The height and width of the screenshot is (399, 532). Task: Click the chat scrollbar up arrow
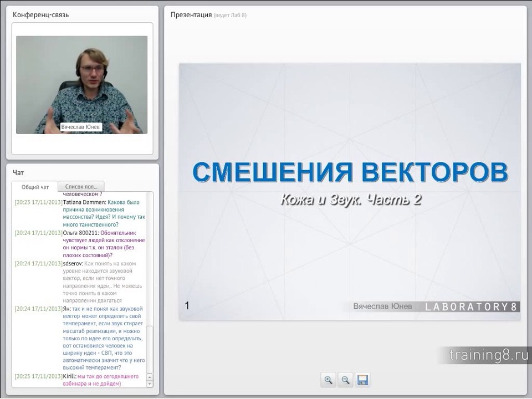point(149,377)
